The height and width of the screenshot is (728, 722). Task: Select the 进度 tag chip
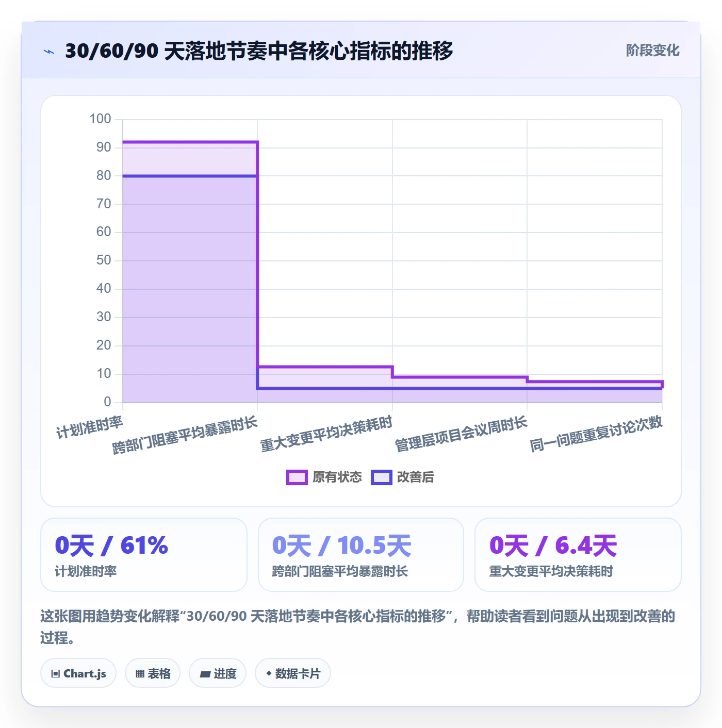(218, 673)
